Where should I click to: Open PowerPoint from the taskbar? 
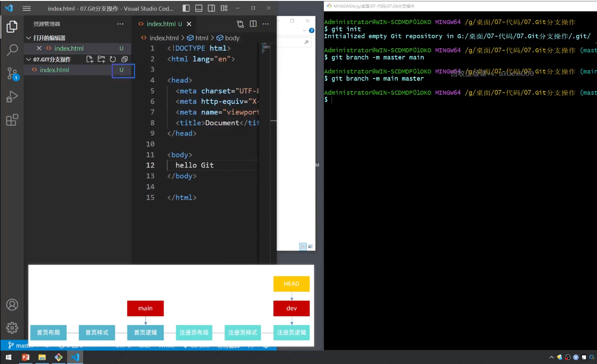point(26,357)
